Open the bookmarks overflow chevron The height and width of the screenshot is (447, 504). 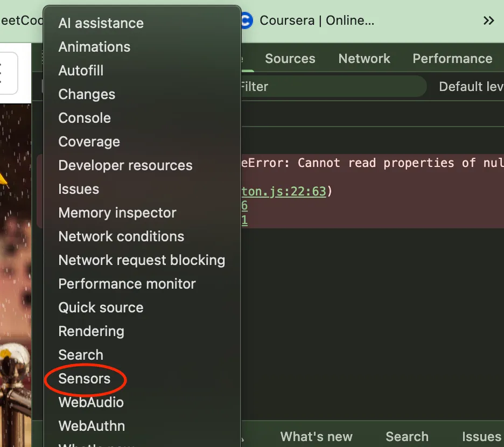[488, 20]
